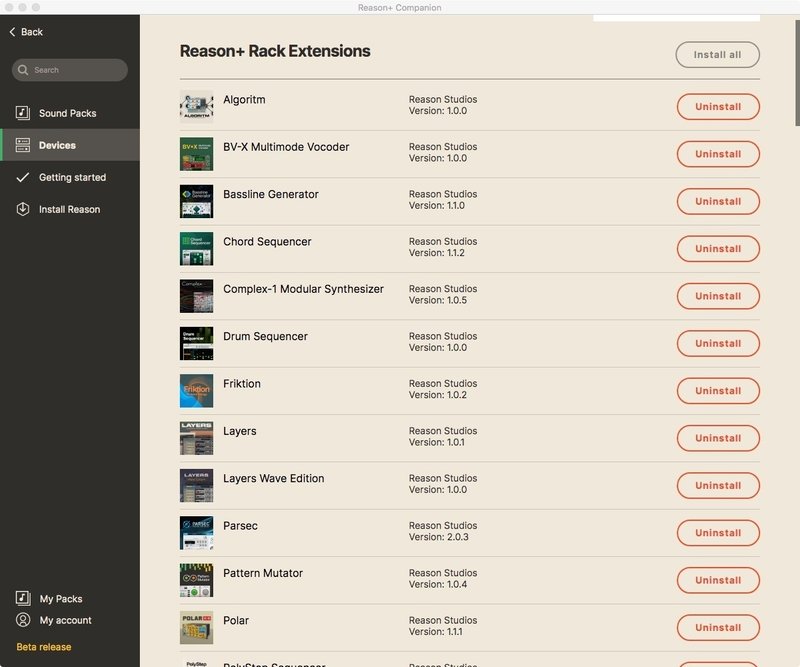This screenshot has height=667, width=800.
Task: Uninstall the Polar extension
Action: point(718,628)
